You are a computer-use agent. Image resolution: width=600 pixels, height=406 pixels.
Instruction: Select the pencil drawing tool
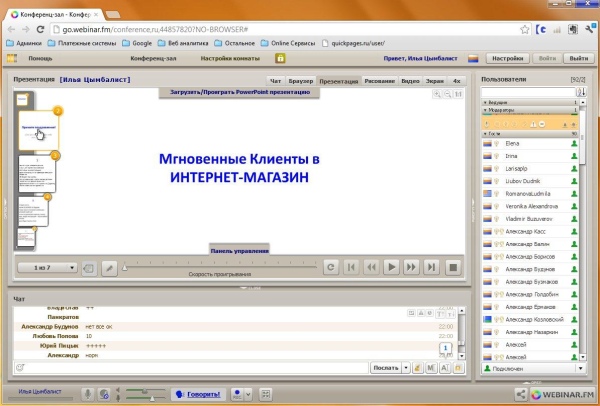[110, 267]
